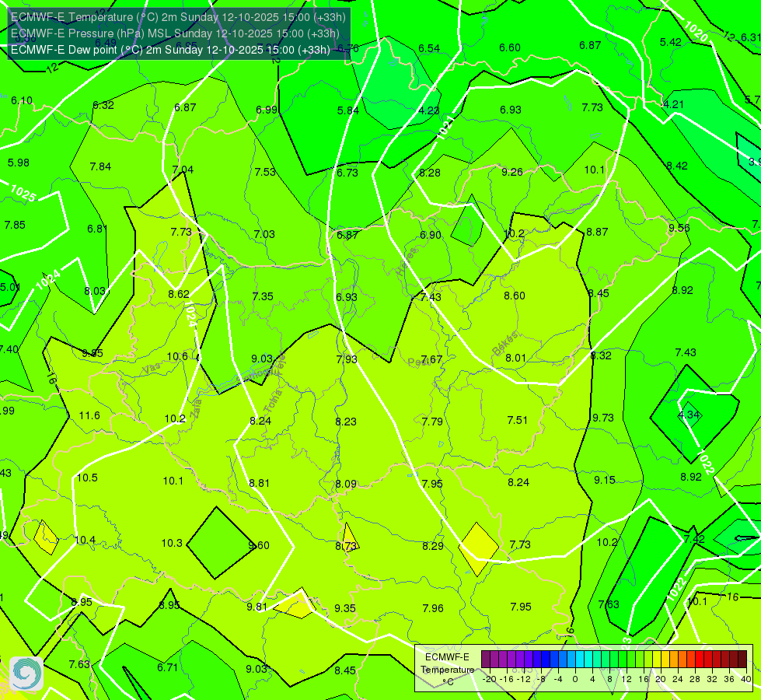Click the 8.32 temperature value
The height and width of the screenshot is (700, 761).
point(600,355)
